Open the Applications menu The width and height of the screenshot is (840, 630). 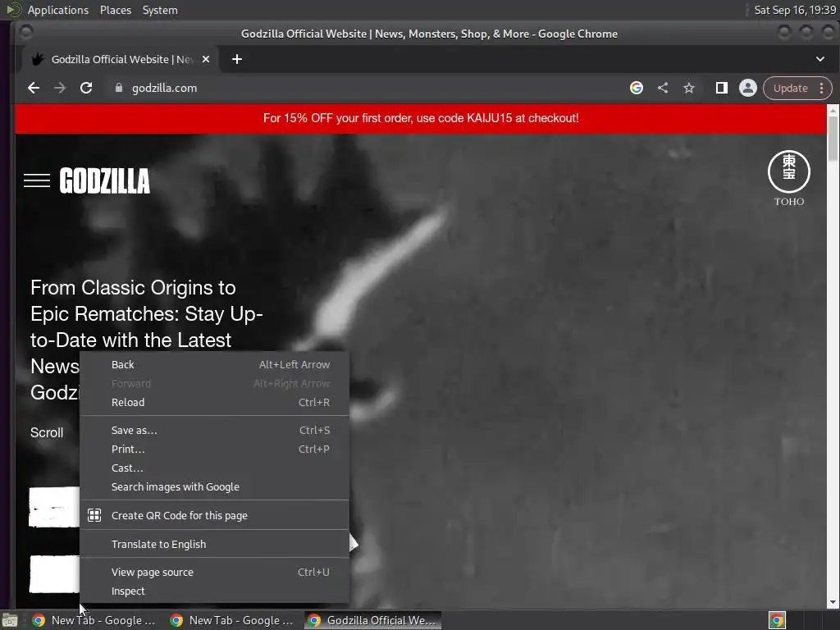(x=58, y=10)
